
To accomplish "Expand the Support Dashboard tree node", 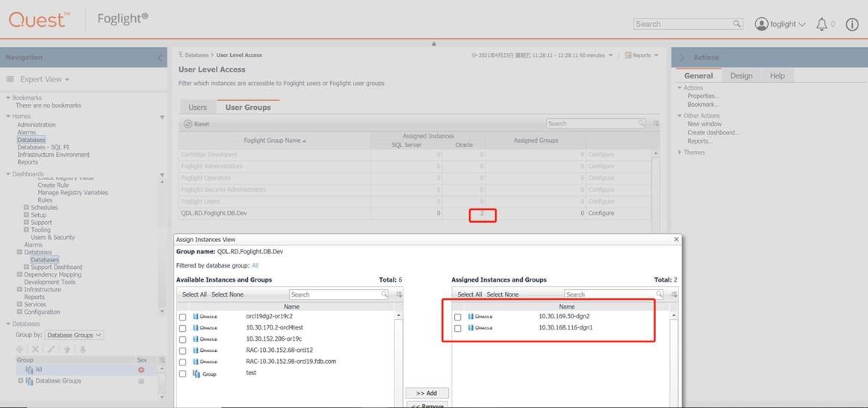I will pyautogui.click(x=26, y=268).
